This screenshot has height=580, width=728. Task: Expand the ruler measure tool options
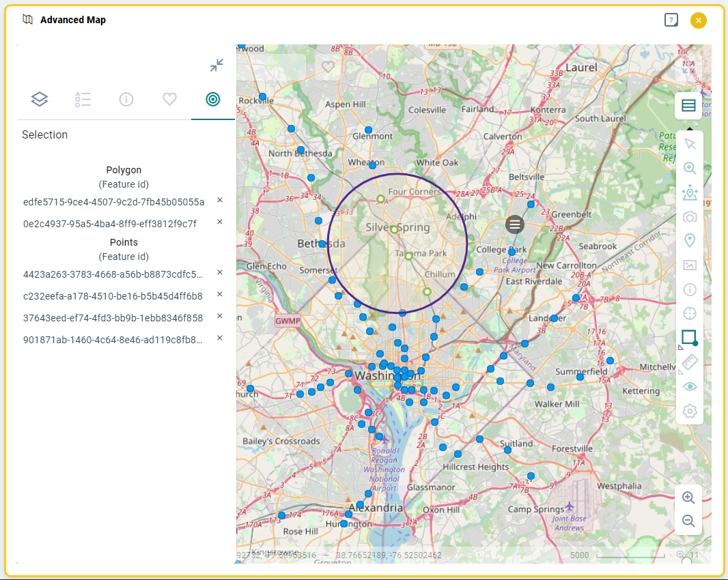tap(680, 371)
